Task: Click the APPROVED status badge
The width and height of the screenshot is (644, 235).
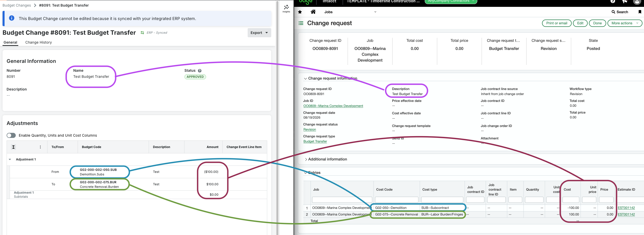Action: (x=195, y=77)
